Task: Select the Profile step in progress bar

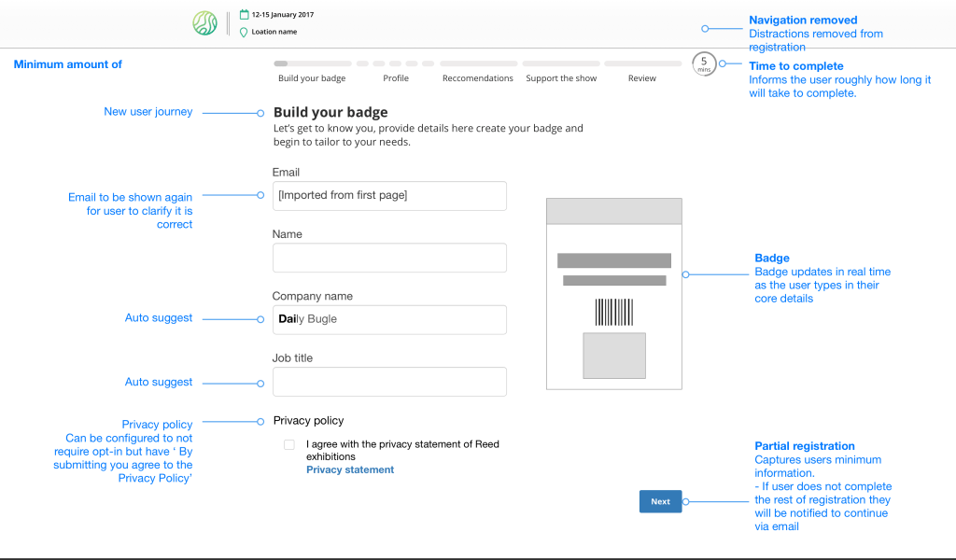Action: point(396,78)
